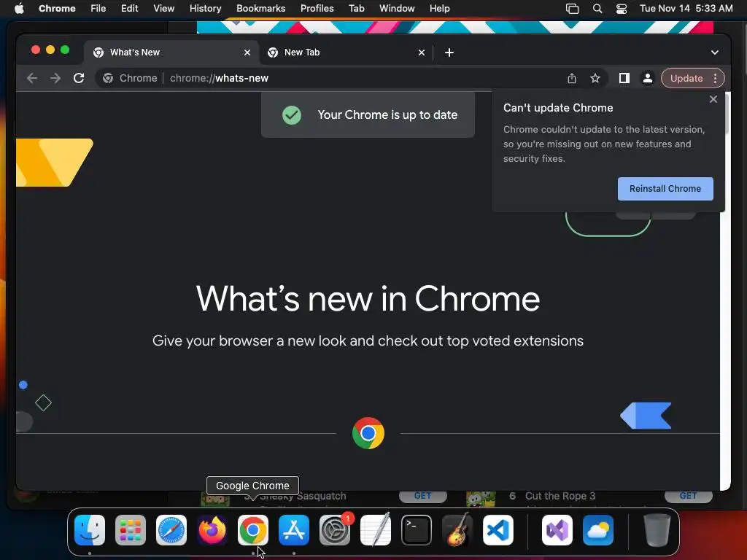
Task: Open a new tab with plus button
Action: pyautogui.click(x=449, y=52)
